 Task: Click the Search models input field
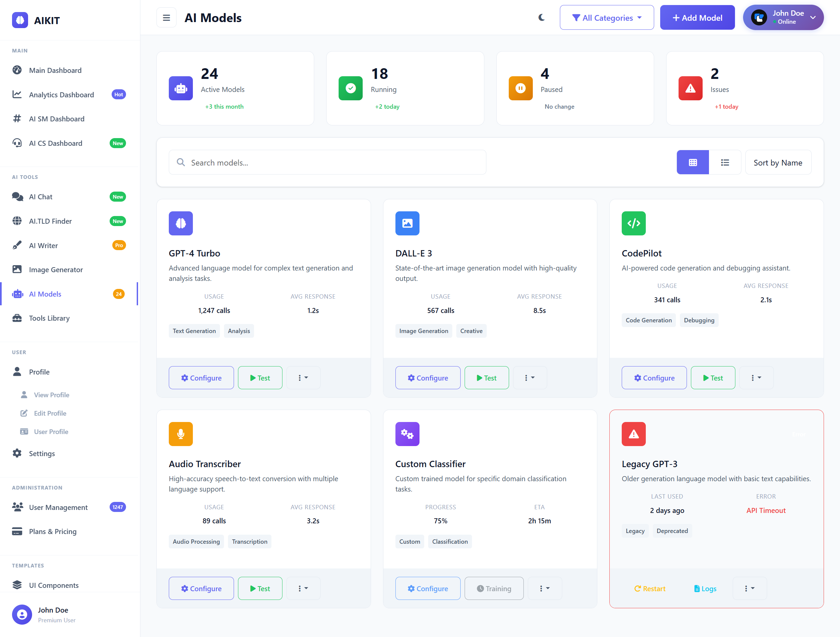[327, 163]
